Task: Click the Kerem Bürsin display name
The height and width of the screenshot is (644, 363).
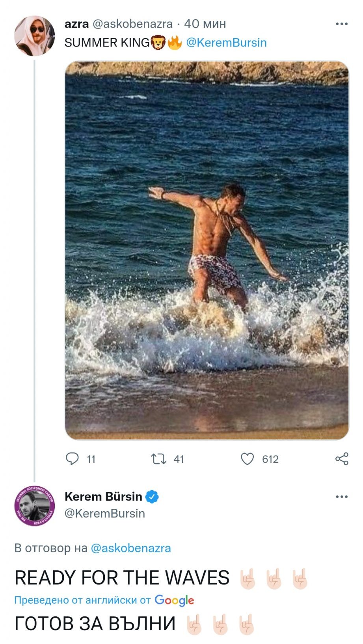Action: (103, 497)
